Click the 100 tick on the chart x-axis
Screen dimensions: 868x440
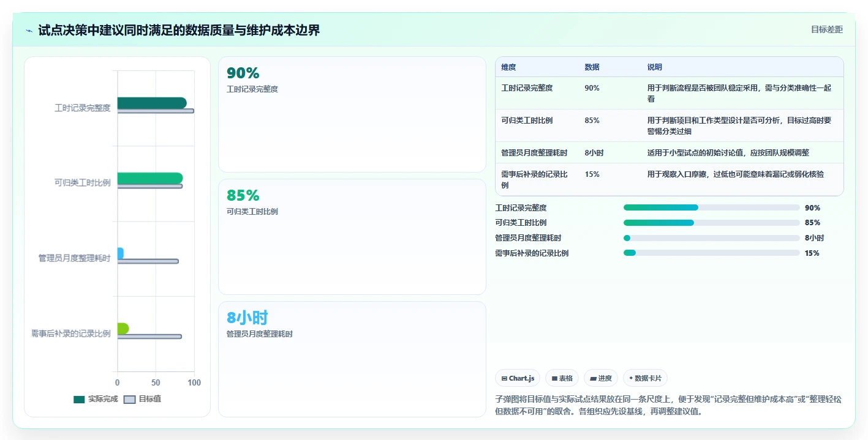194,382
